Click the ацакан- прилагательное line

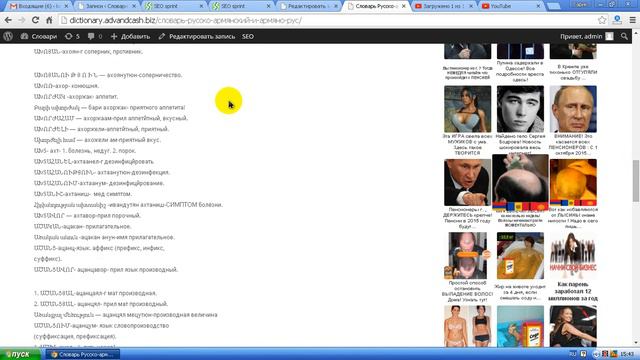(82, 227)
